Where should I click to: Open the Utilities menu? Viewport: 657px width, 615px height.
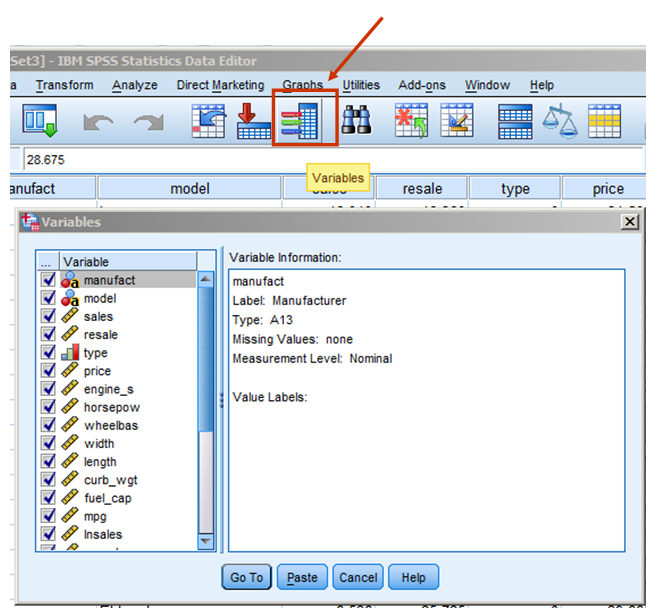[361, 85]
